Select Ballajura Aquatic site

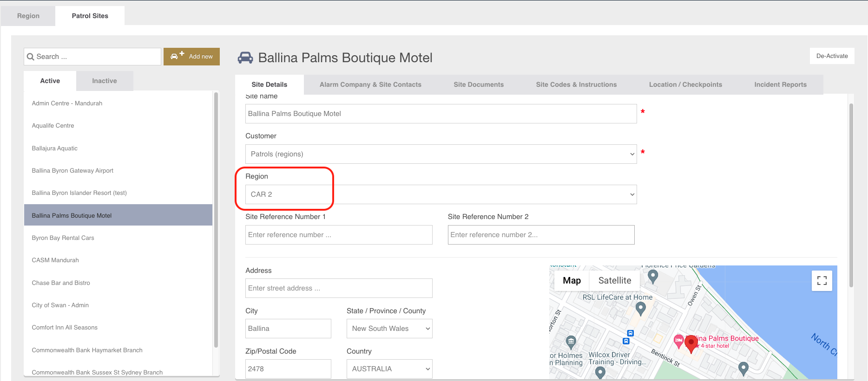point(118,149)
